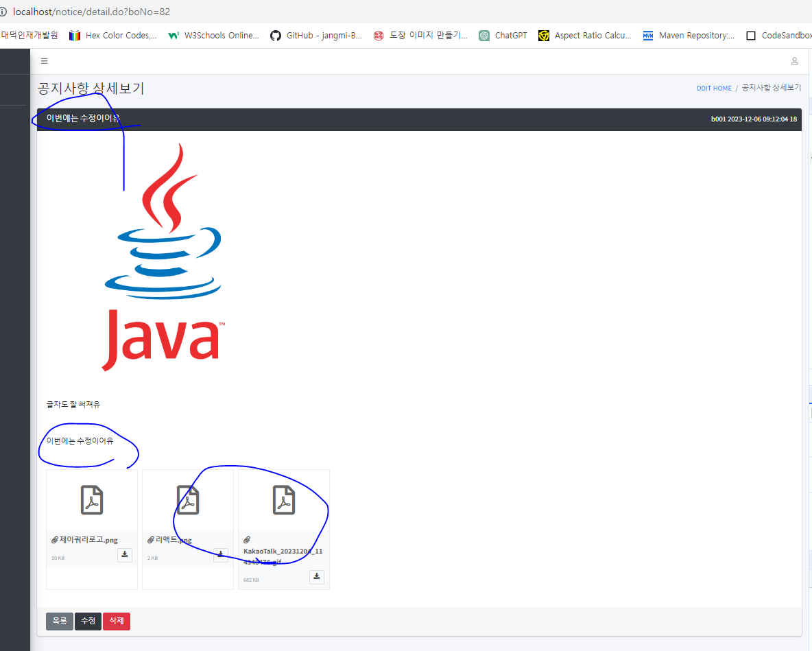Open 도장 이미지 만들기 bookmark

pyautogui.click(x=420, y=35)
